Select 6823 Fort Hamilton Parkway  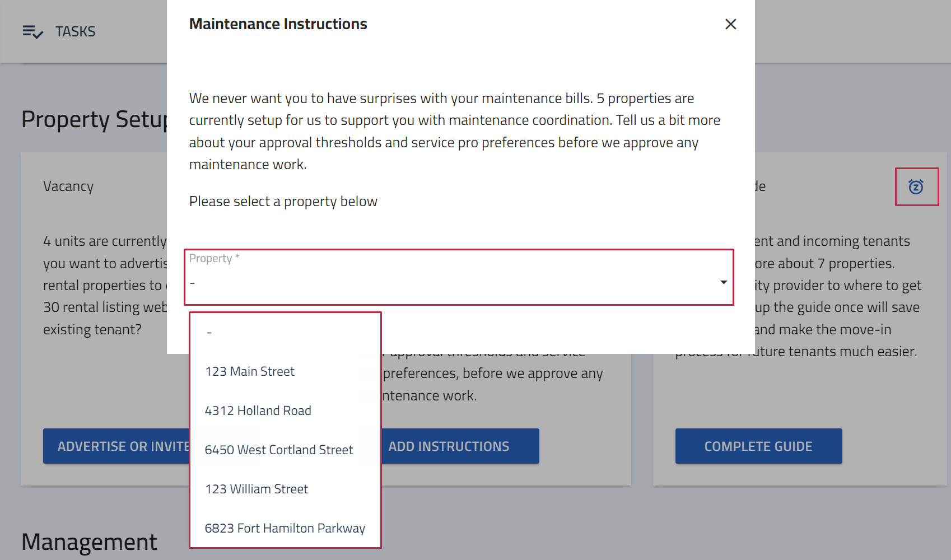286,528
